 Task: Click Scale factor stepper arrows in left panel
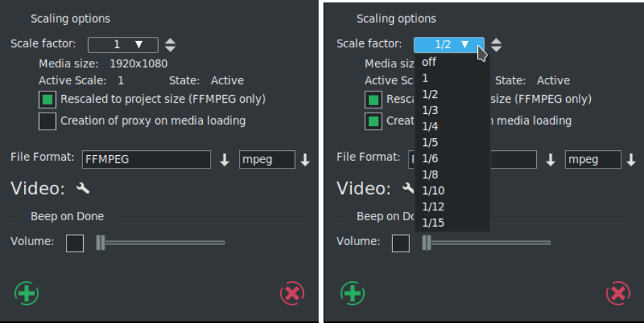[x=170, y=45]
